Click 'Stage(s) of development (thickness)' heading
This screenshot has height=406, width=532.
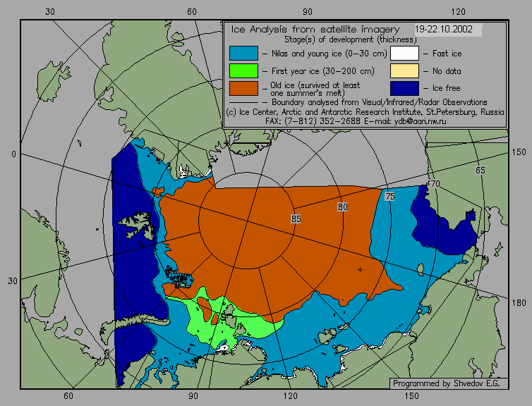coord(350,39)
